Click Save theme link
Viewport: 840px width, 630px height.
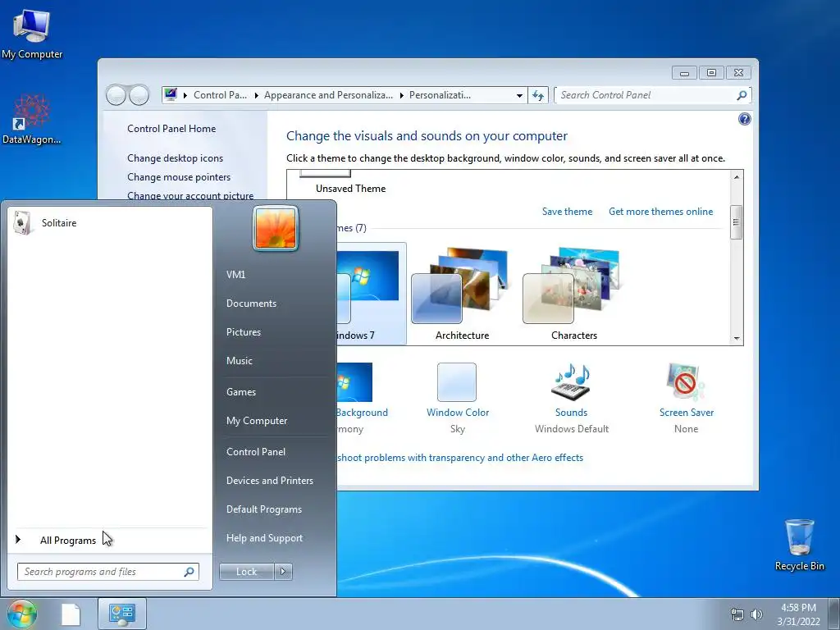pos(567,212)
